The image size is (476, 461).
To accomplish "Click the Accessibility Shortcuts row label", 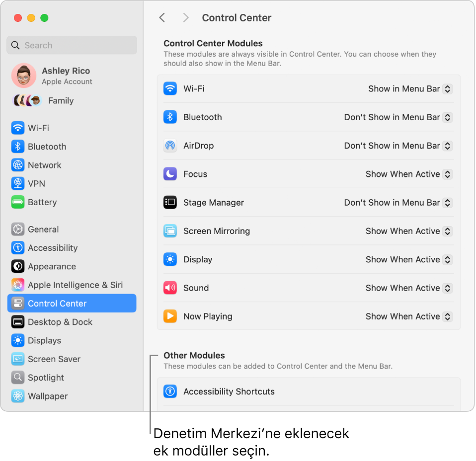I will tap(229, 391).
